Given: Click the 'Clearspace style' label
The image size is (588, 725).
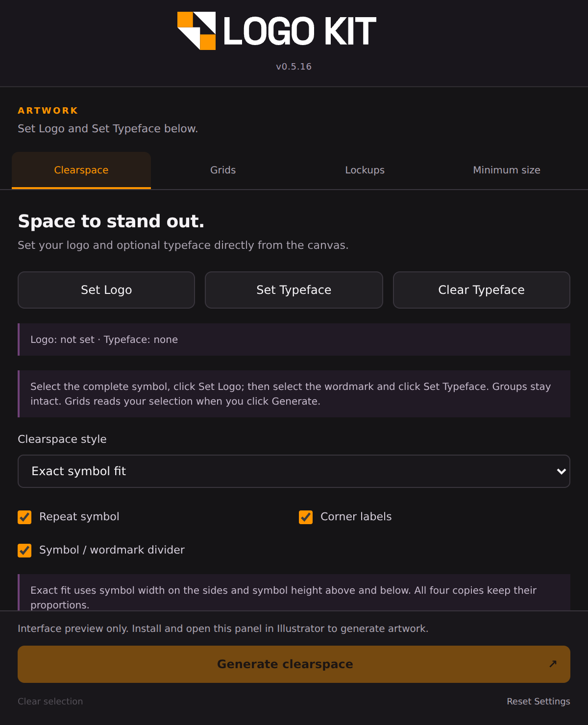Looking at the screenshot, I should [62, 439].
